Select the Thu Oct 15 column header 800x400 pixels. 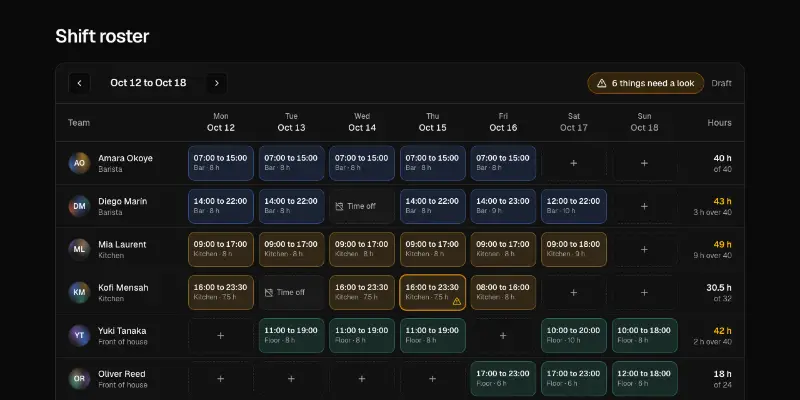coord(432,122)
